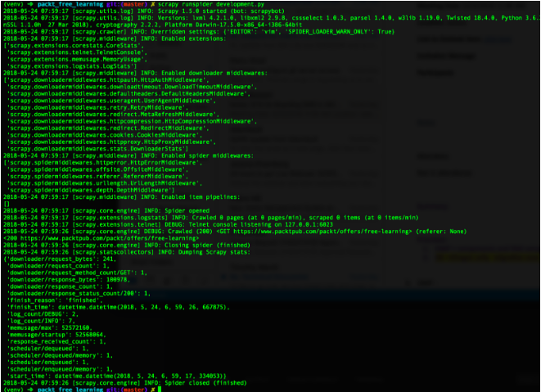Click 'Scrapy 1.5.0 started (bot: scrapybot)'
This screenshot has width=541, height=392.
pos(221,11)
